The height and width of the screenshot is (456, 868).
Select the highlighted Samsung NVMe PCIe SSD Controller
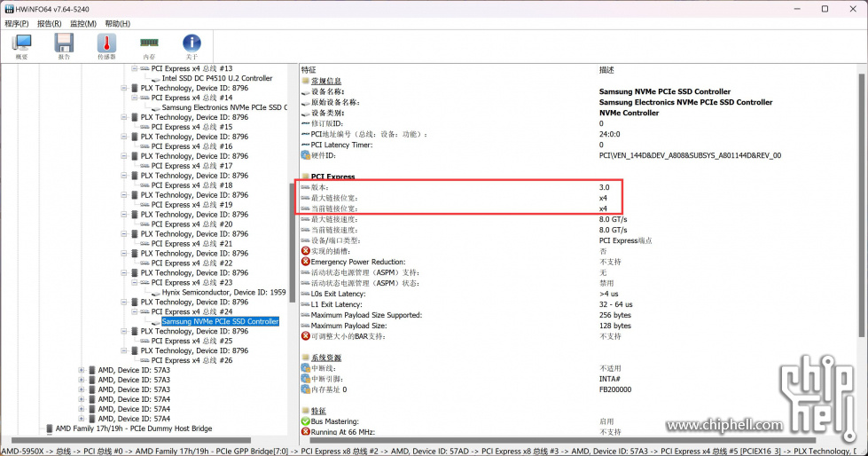(x=220, y=321)
